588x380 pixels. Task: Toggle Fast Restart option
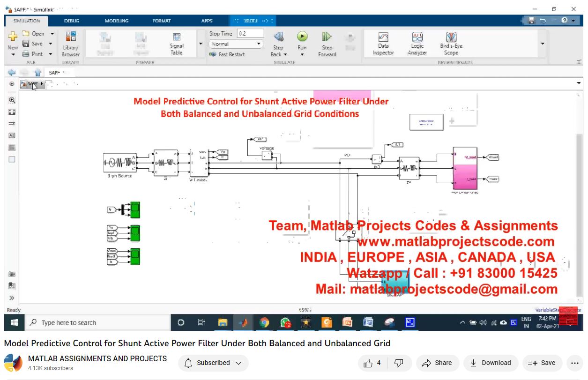227,54
